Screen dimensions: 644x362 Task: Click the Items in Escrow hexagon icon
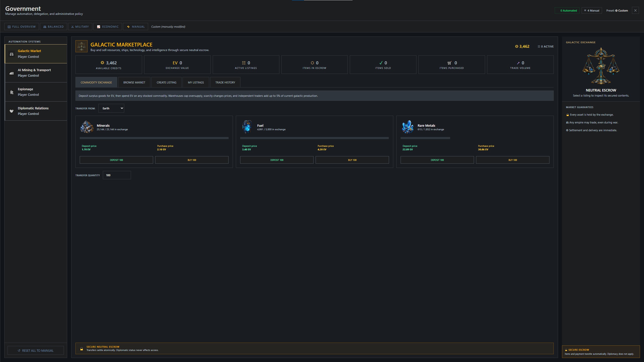click(x=312, y=63)
